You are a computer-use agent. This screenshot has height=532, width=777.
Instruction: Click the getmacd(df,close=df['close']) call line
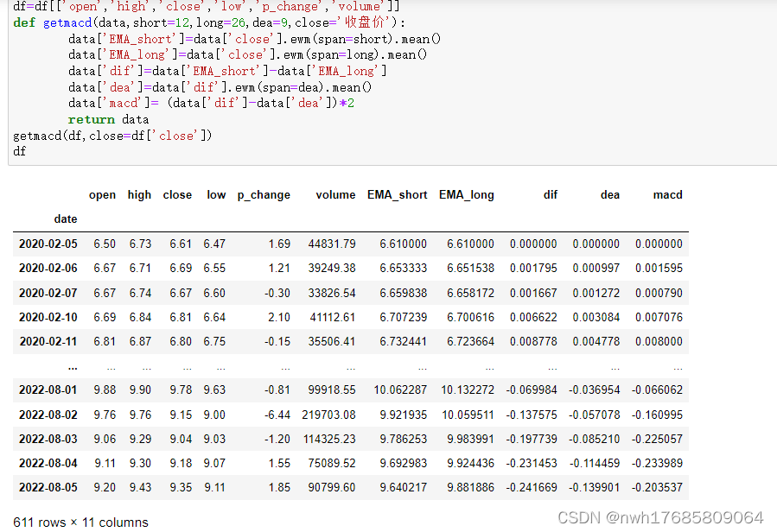coord(112,136)
